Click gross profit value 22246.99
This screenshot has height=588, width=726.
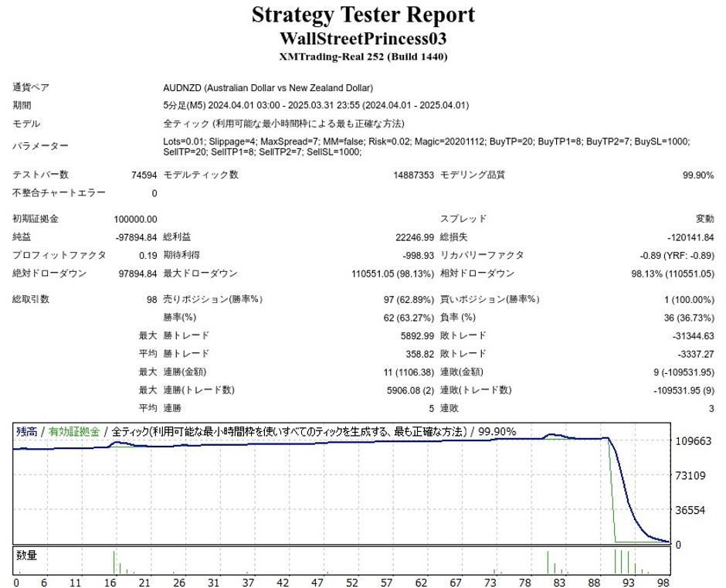click(415, 237)
